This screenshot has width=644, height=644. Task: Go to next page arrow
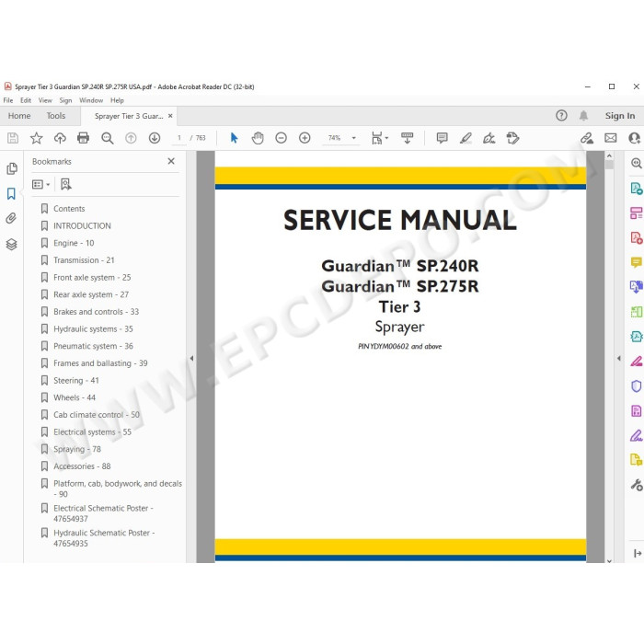point(155,138)
